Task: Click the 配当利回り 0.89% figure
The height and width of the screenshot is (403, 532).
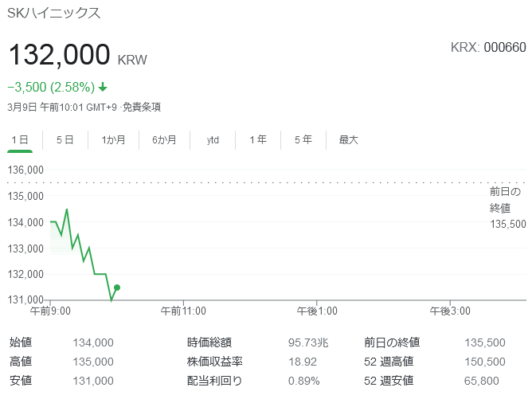Action: click(303, 381)
